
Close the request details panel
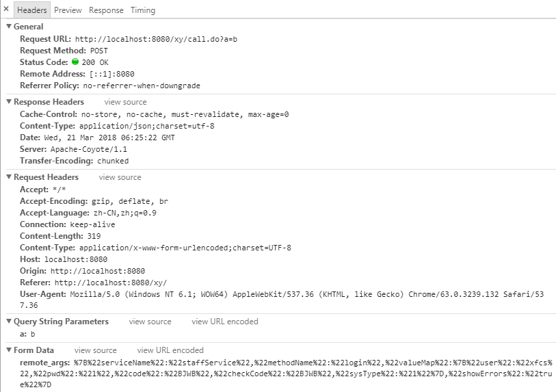click(x=6, y=9)
